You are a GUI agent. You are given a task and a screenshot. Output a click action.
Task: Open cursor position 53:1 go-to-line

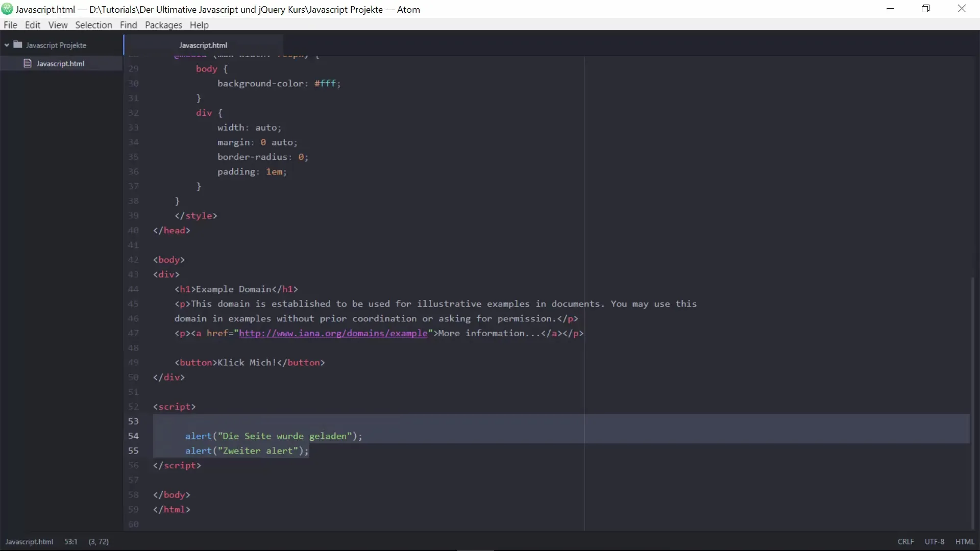[70, 542]
